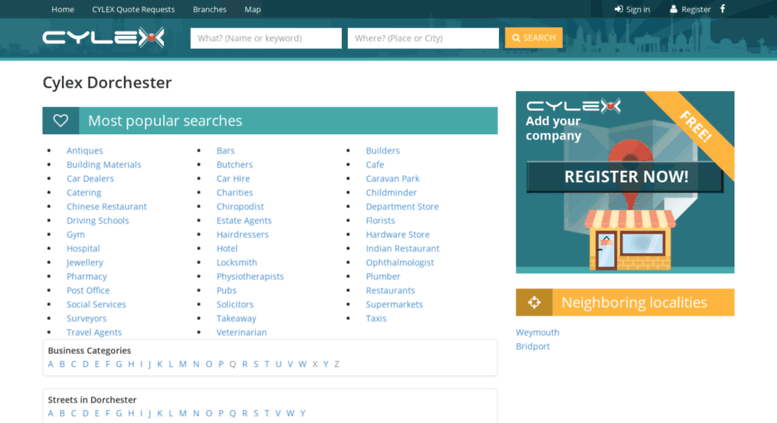
Task: Open the Hardware Store link
Action: [397, 234]
